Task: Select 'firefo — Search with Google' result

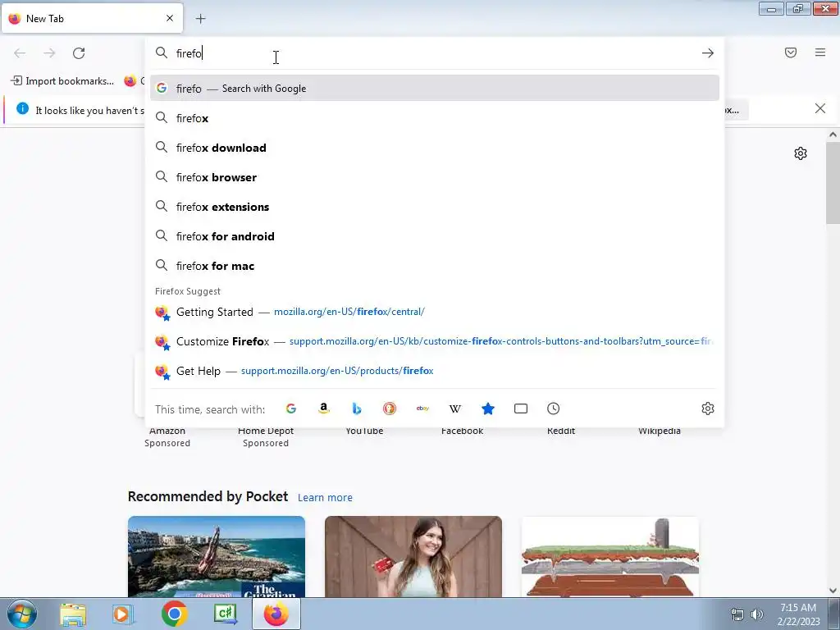Action: 435,89
